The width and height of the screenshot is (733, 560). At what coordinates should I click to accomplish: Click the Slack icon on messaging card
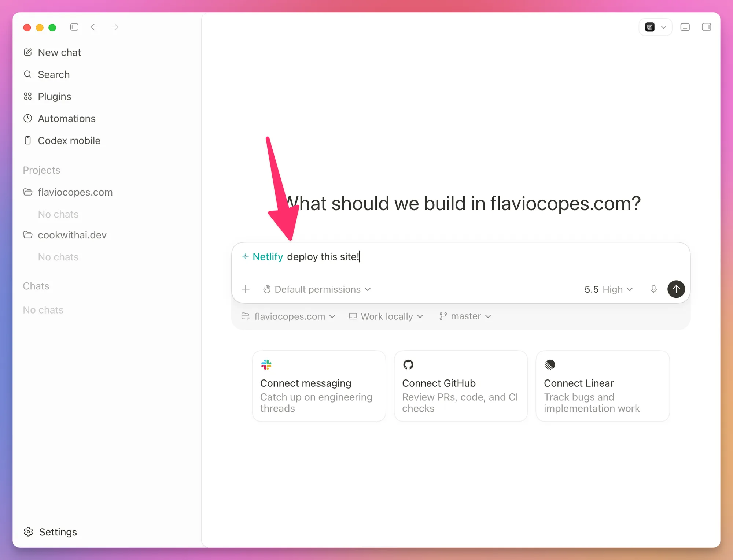266,364
